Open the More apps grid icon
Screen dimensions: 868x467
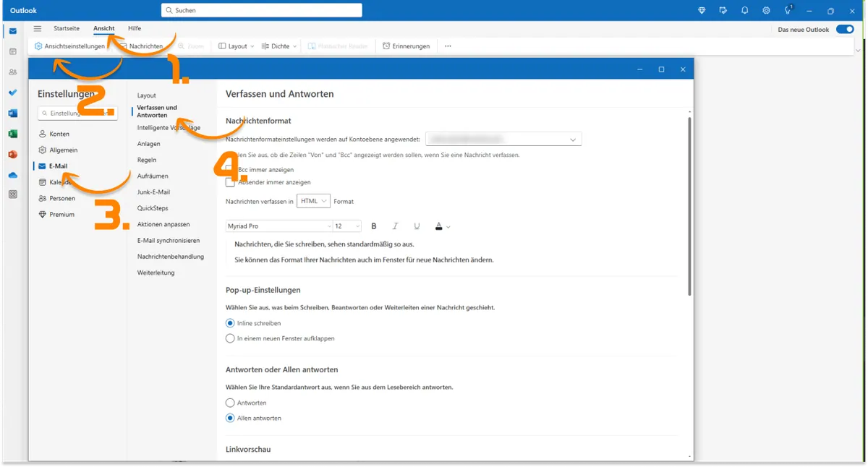tap(13, 194)
